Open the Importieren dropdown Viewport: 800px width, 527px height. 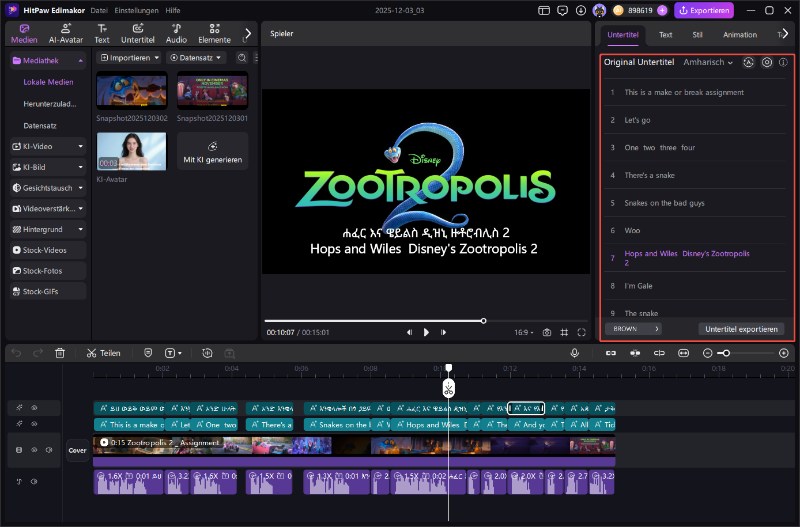(130, 58)
